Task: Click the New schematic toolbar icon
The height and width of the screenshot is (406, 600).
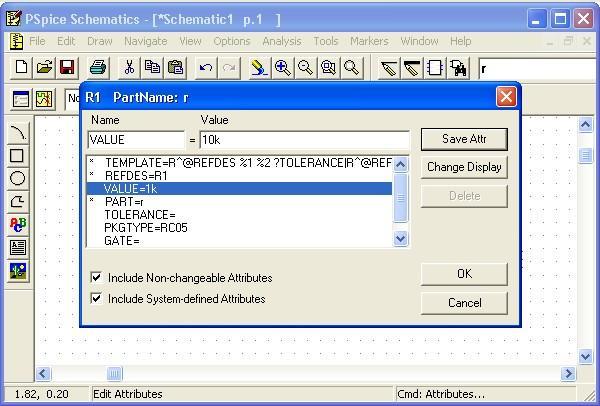Action: tap(21, 68)
